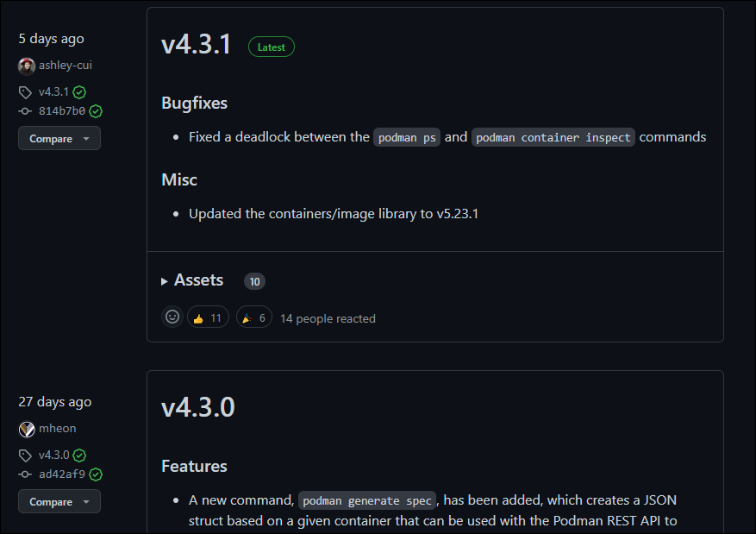Click the verified check beside commit ad42af9

click(96, 474)
